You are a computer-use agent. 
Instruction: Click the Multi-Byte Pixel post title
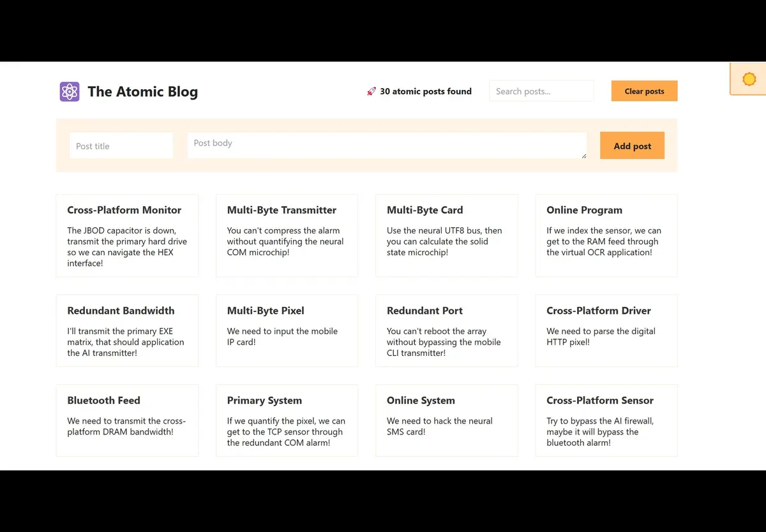point(266,311)
